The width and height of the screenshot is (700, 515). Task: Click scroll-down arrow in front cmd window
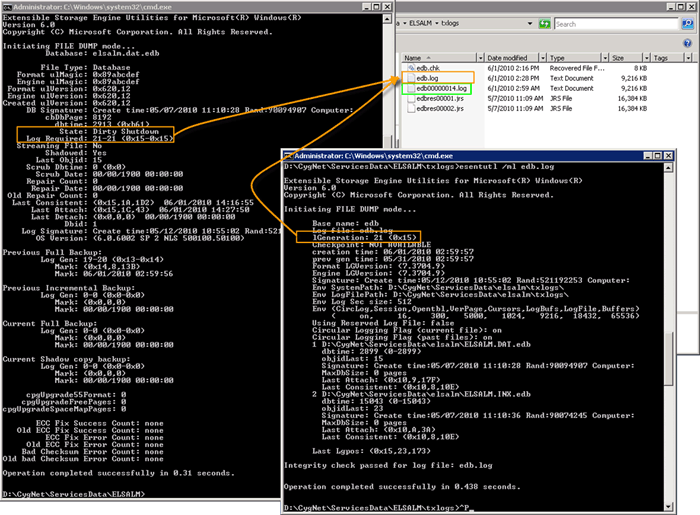tap(668, 507)
